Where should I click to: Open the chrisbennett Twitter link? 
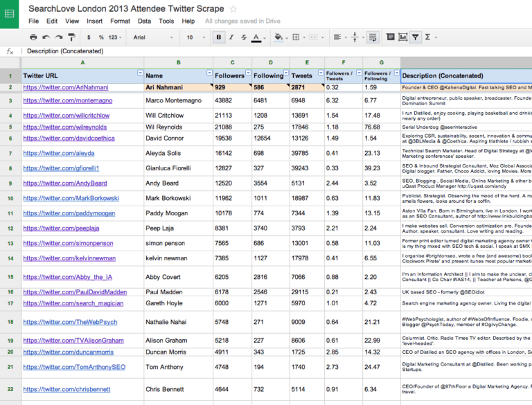[x=66, y=389]
